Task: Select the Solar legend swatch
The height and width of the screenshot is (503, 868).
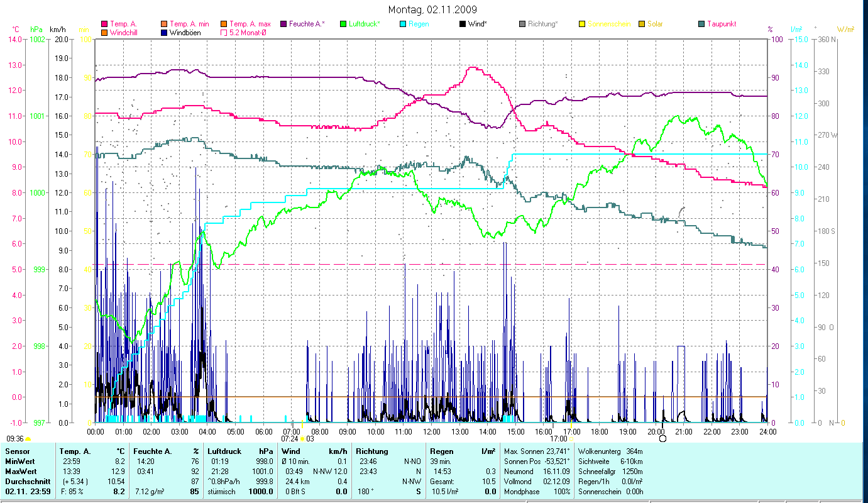Action: [642, 24]
